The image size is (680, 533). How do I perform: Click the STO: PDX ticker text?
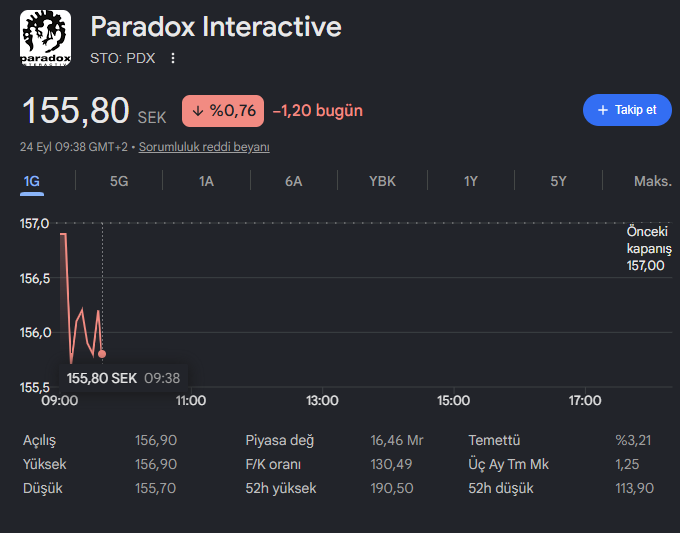[x=122, y=58]
